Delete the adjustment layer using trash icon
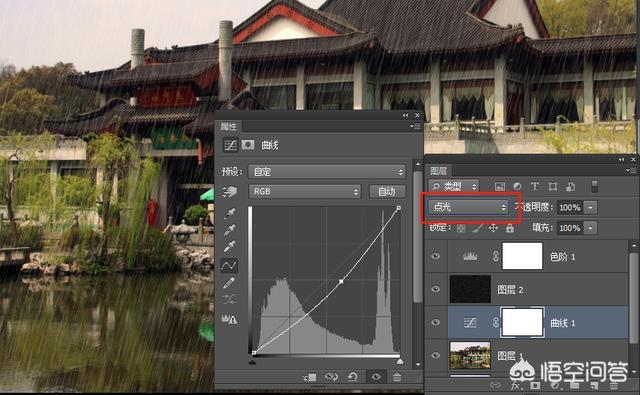Image resolution: width=640 pixels, height=395 pixels. [397, 377]
